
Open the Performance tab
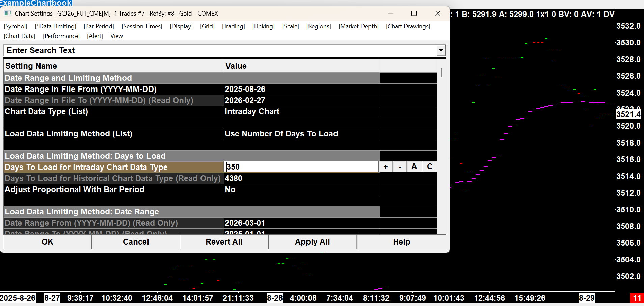click(x=61, y=36)
